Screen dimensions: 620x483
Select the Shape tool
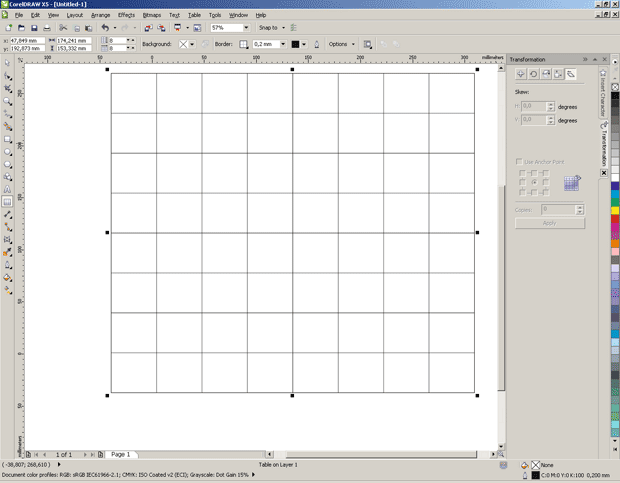coord(7,76)
